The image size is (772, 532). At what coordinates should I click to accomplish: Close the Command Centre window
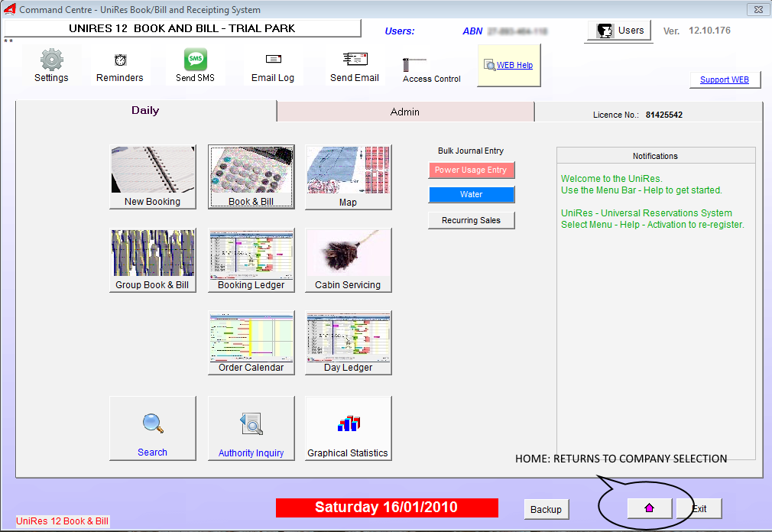tap(758, 9)
